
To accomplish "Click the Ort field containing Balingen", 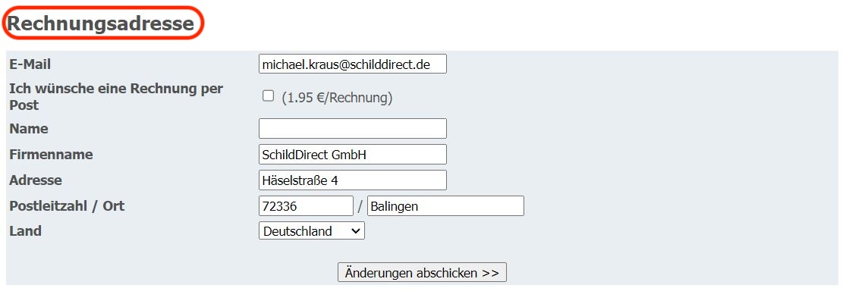I will [x=445, y=205].
